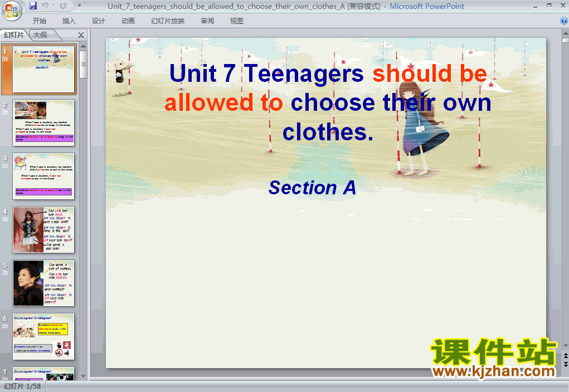Select slide 3 thumbnail
The image size is (569, 392).
click(43, 177)
